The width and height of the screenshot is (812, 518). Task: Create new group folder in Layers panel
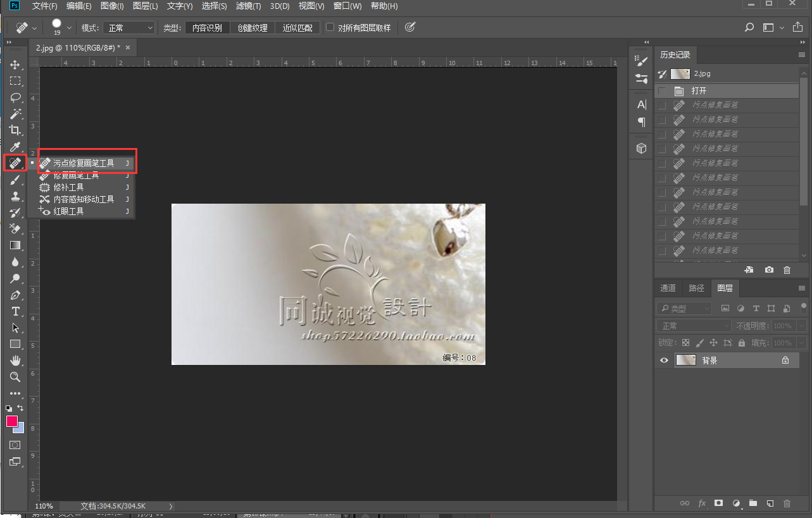[753, 503]
